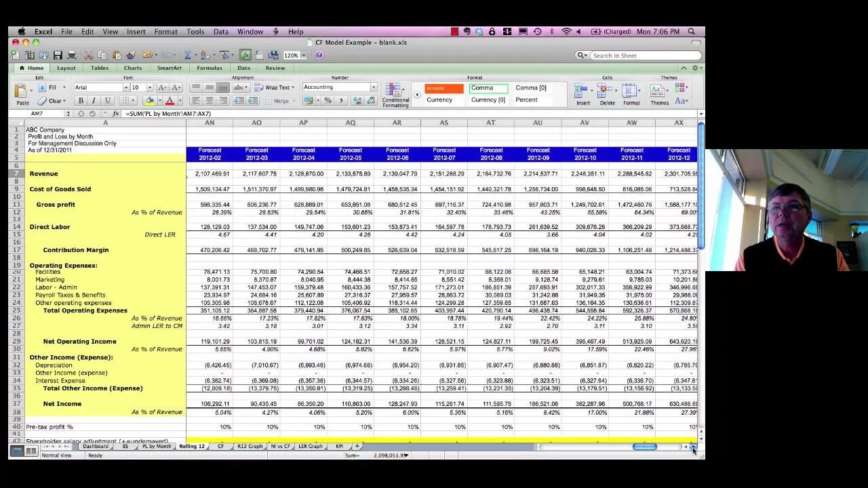The width and height of the screenshot is (868, 488).
Task: Click the Wi-Fi icon in the menu bar
Action: (566, 32)
